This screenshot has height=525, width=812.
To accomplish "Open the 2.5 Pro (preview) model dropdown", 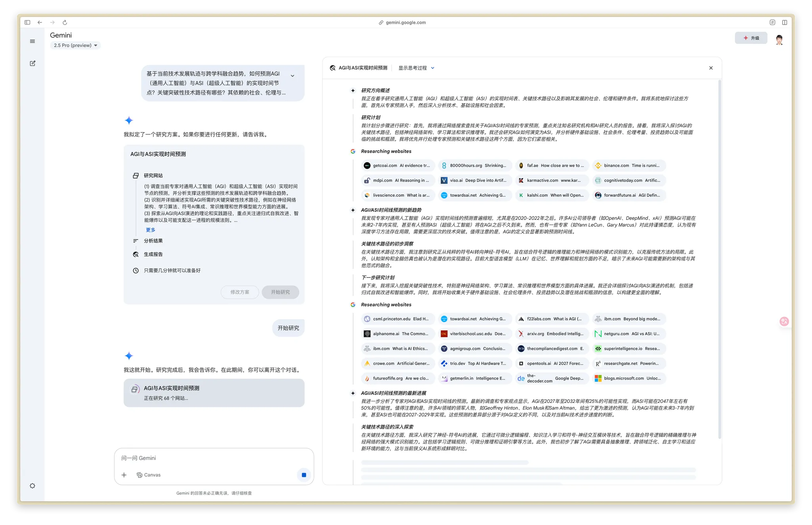I will pyautogui.click(x=75, y=45).
